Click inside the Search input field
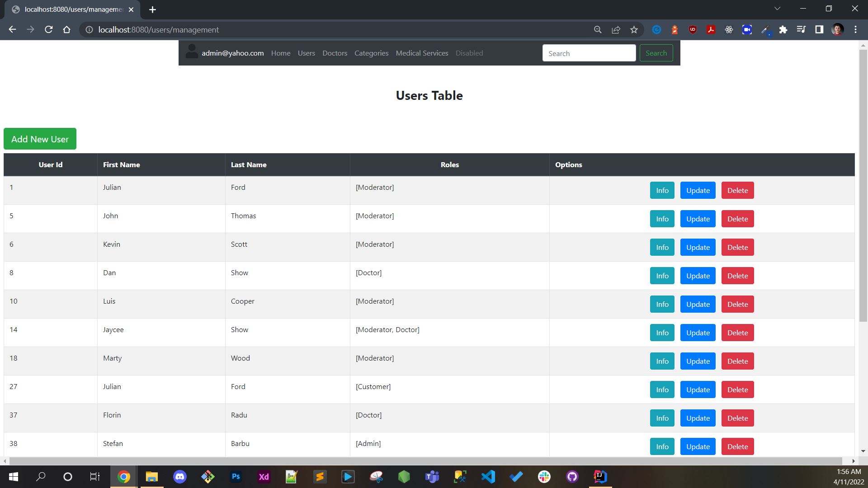 (589, 53)
